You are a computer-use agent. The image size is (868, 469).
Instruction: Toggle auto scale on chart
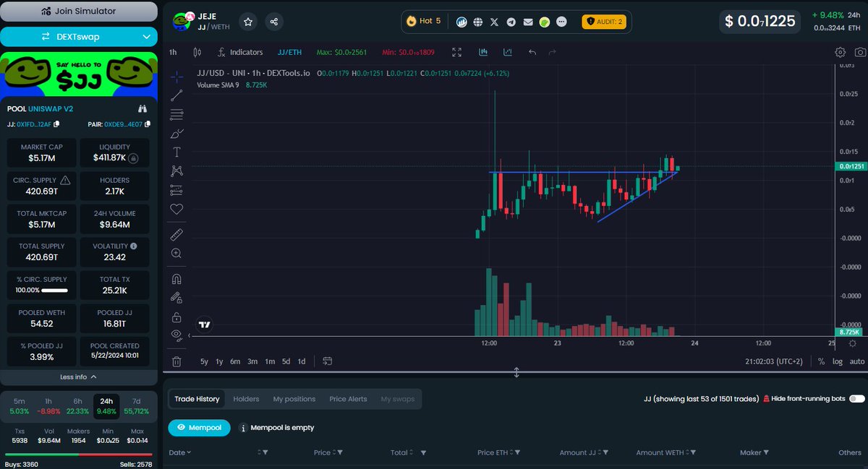pyautogui.click(x=856, y=361)
